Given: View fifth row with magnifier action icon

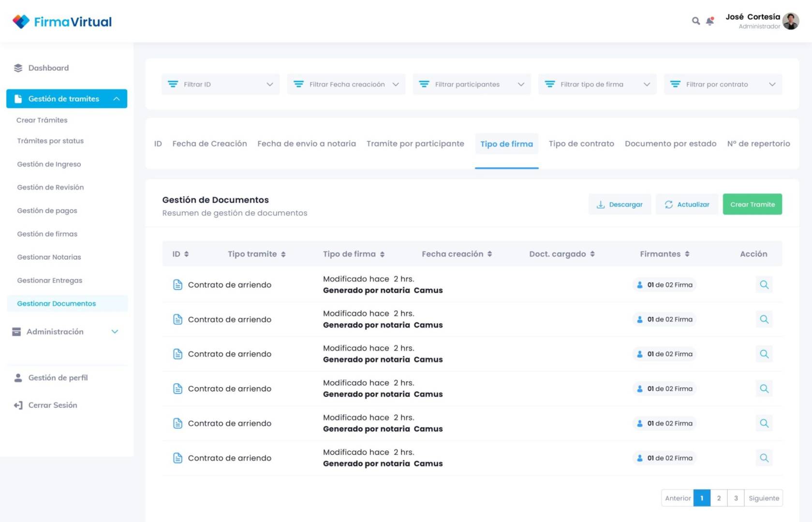Looking at the screenshot, I should pyautogui.click(x=764, y=423).
